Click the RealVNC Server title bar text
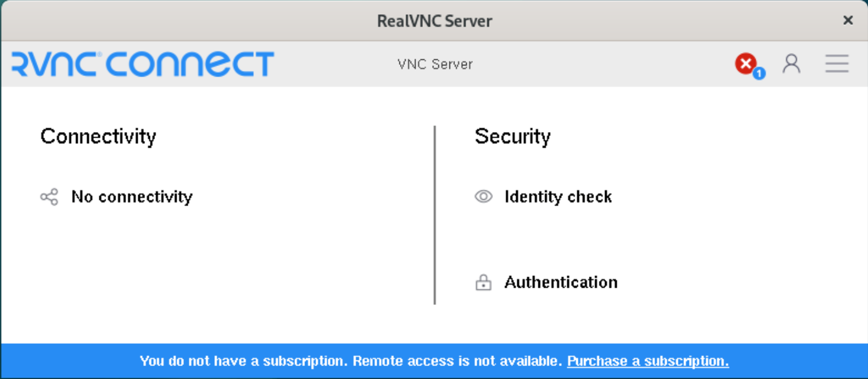 (x=435, y=21)
